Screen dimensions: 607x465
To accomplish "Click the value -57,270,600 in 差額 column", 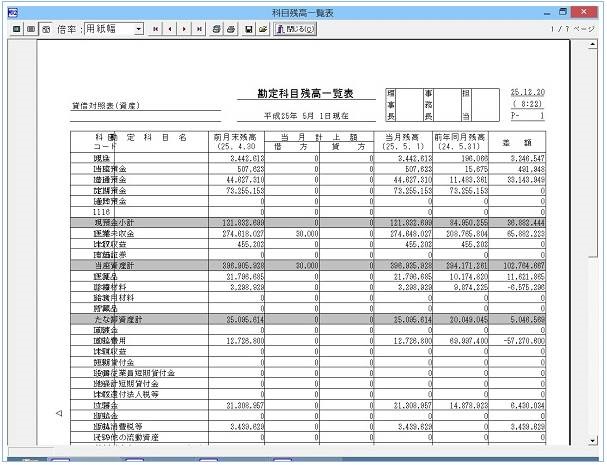I will click(x=524, y=341).
